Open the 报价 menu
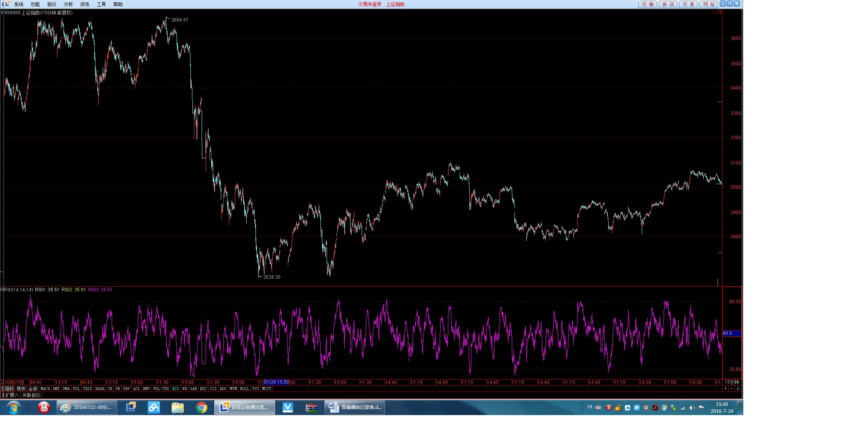 coord(52,4)
